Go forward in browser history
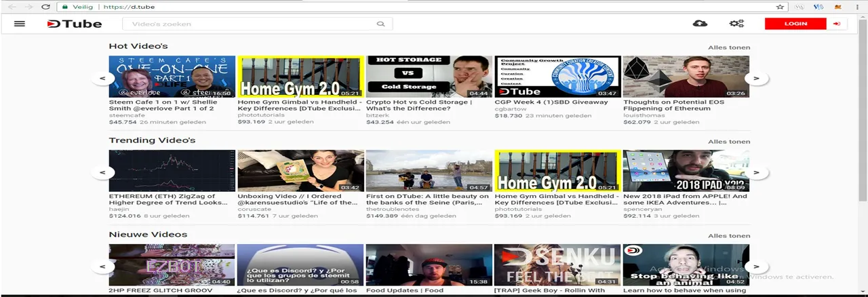The image size is (868, 297). [x=28, y=7]
